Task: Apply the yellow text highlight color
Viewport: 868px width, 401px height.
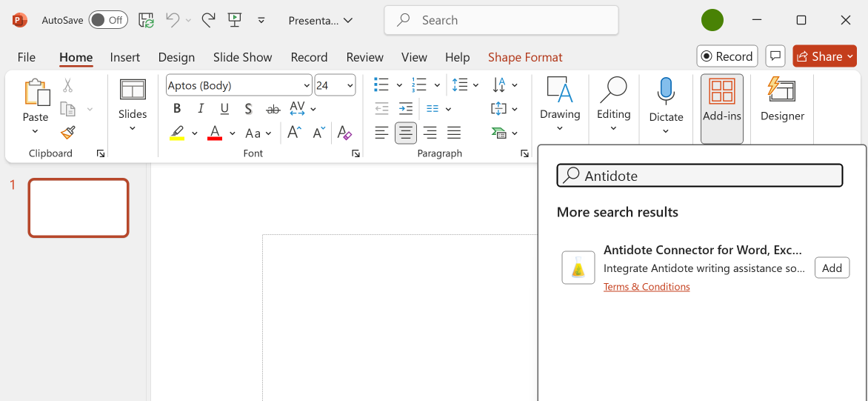Action: coord(177,133)
